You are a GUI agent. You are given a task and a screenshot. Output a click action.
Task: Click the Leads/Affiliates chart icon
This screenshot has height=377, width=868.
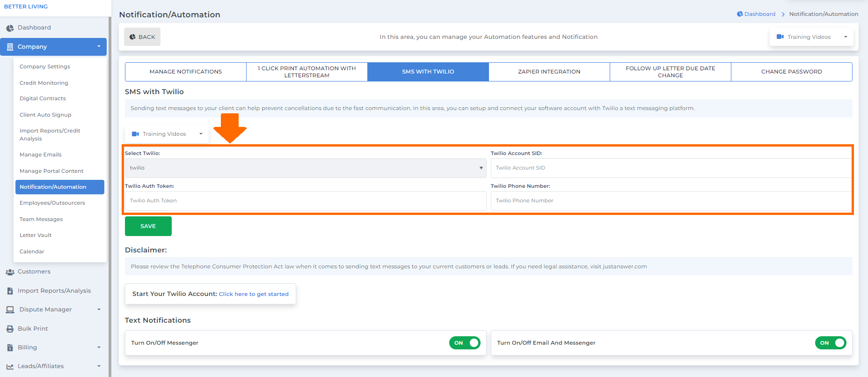10,367
